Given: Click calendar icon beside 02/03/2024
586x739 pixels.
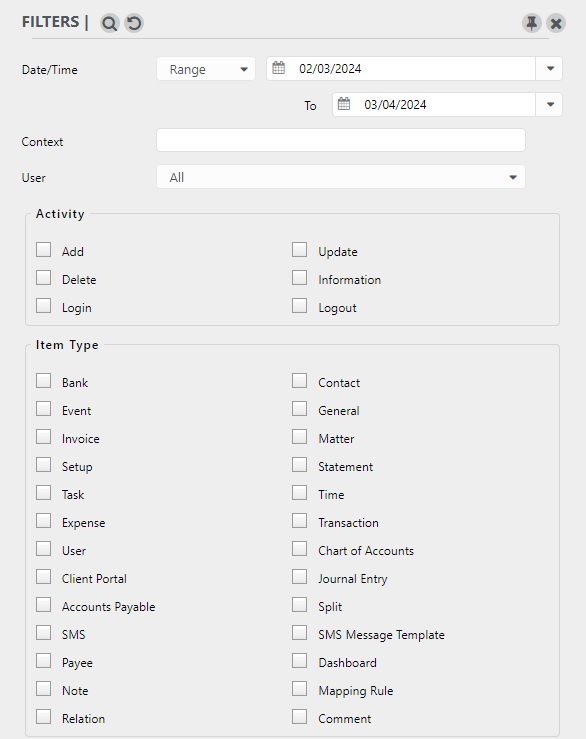Looking at the screenshot, I should pos(279,68).
